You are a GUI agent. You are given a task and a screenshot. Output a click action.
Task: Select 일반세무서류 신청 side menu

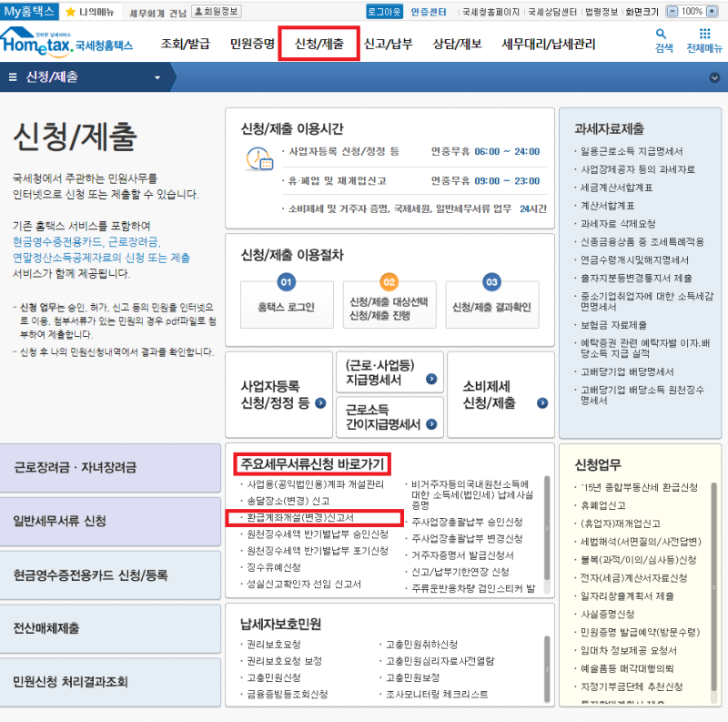pyautogui.click(x=110, y=522)
